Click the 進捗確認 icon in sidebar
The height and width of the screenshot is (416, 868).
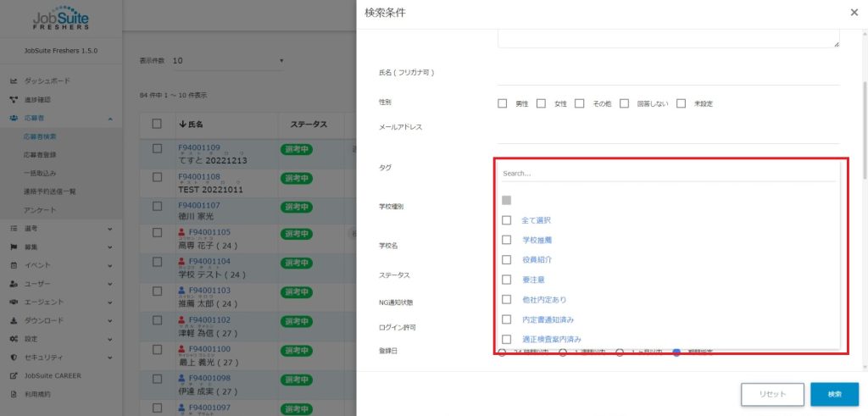point(14,100)
